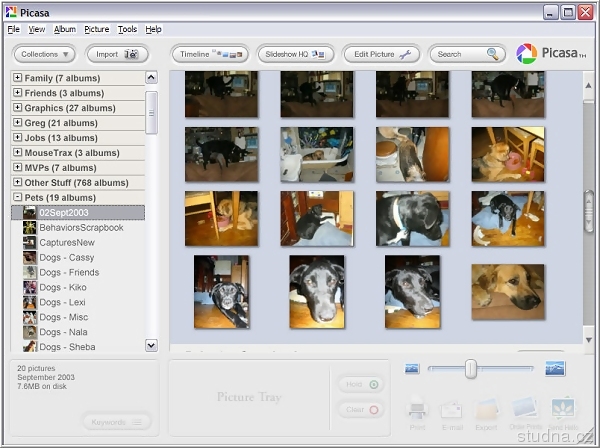600x448 pixels.
Task: Click the Export folder icon
Action: (487, 407)
